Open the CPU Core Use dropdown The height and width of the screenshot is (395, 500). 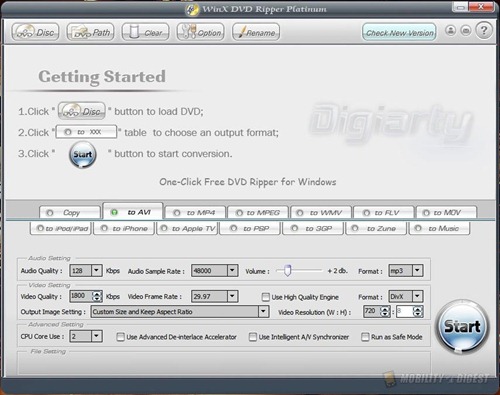coord(96,336)
